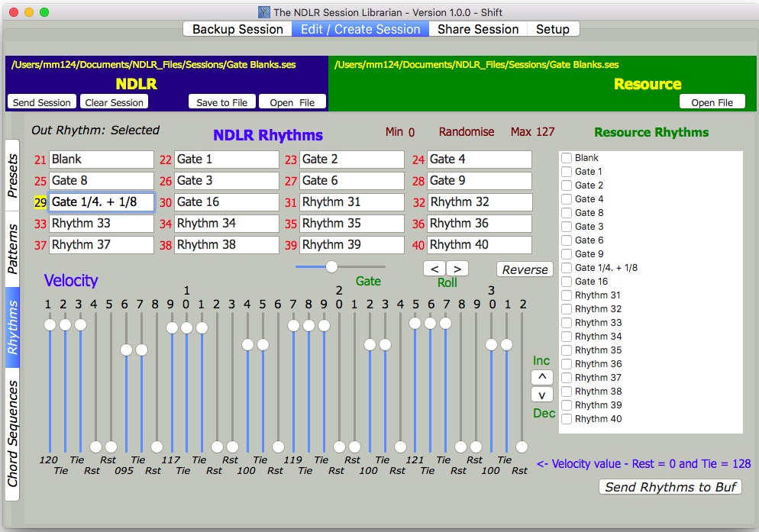The height and width of the screenshot is (532, 759).
Task: Click the 095 velocity value
Action: [124, 470]
